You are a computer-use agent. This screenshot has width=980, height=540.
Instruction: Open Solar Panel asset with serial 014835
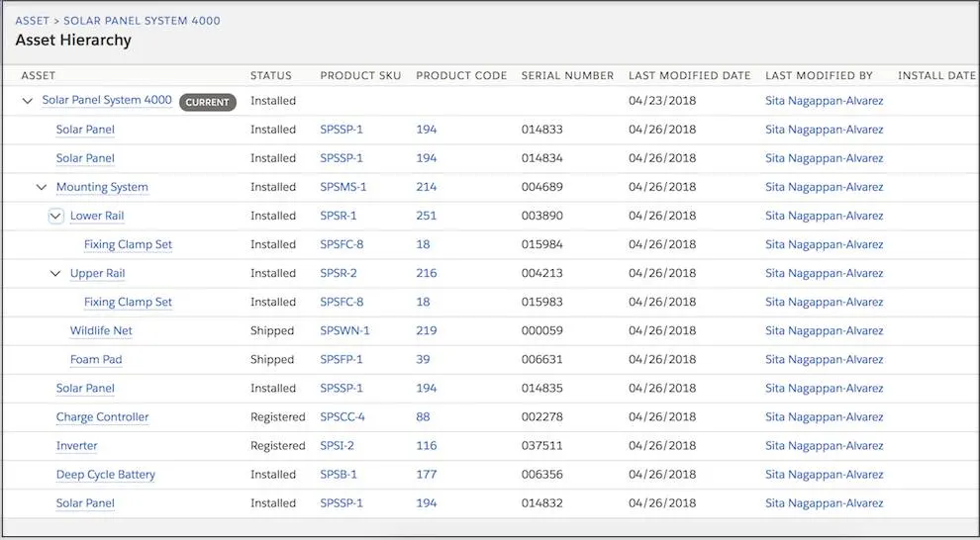[85, 388]
